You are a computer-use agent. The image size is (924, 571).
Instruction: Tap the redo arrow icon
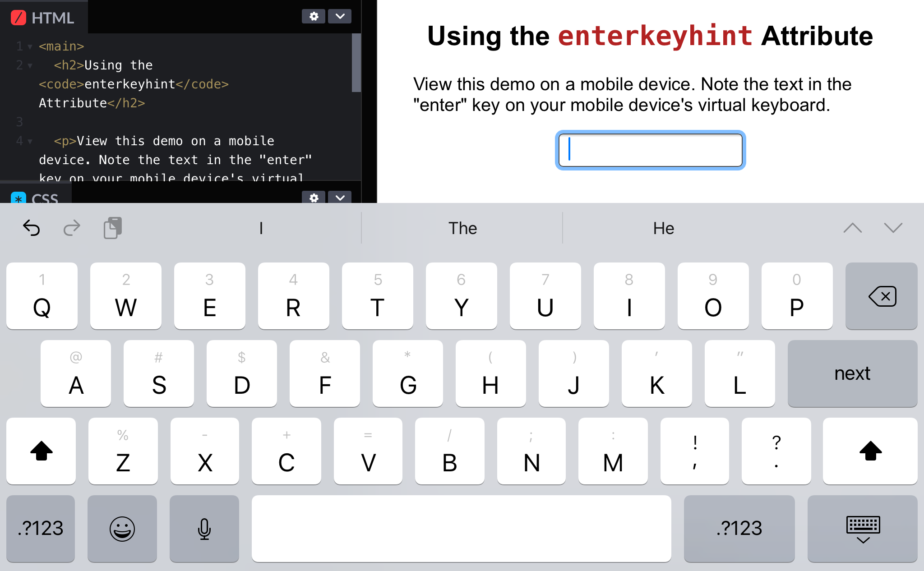coord(72,228)
